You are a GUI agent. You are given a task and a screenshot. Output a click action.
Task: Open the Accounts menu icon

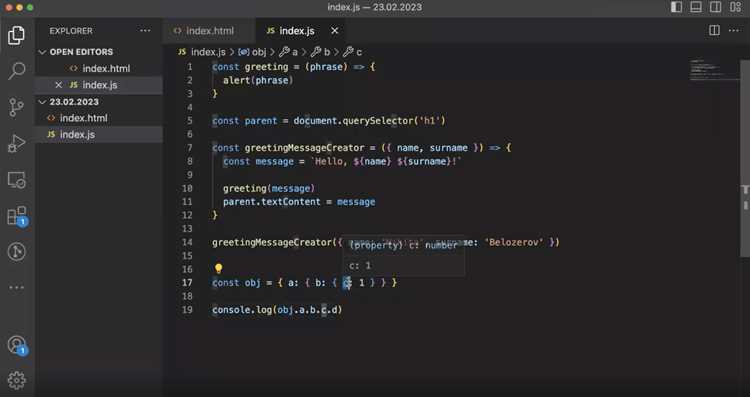(x=17, y=345)
